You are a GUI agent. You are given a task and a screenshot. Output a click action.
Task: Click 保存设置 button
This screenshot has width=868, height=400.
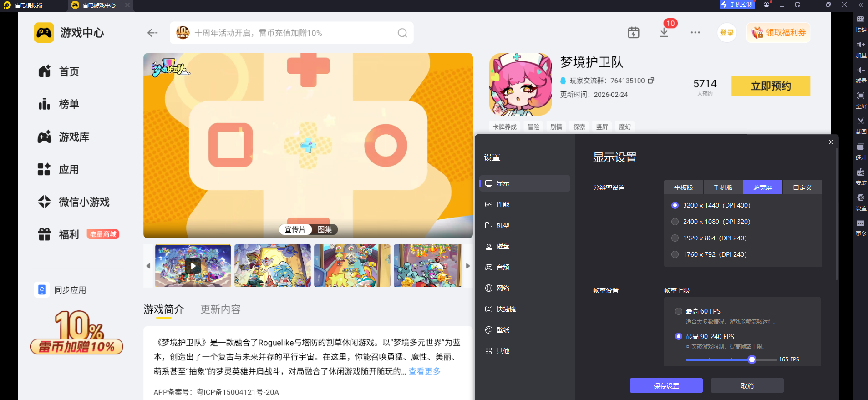pos(666,386)
